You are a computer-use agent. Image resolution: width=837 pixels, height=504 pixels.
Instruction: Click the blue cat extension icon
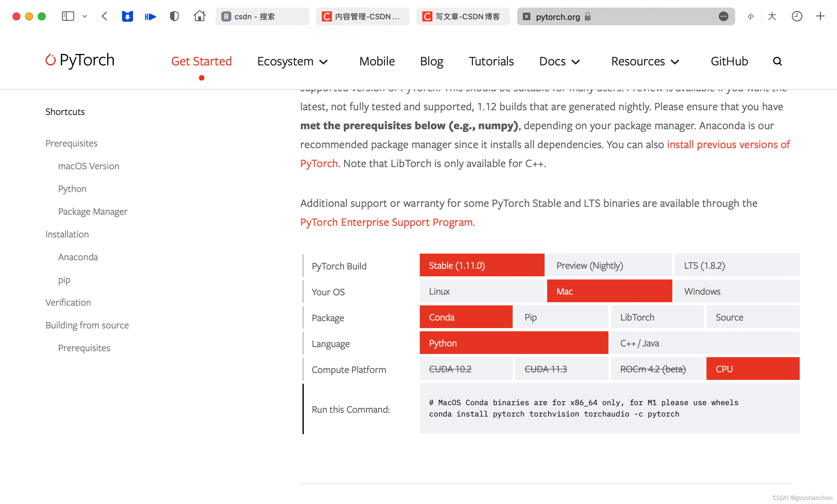[x=127, y=16]
